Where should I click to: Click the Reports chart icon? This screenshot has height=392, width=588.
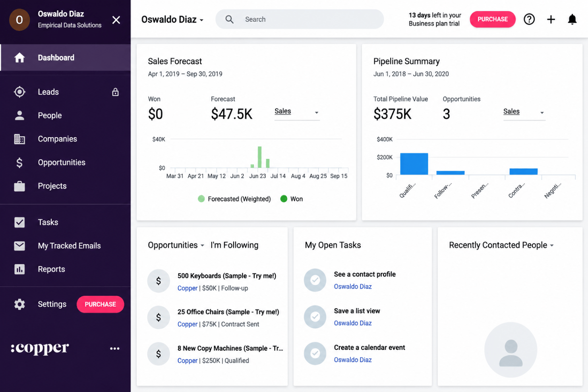pos(19,269)
